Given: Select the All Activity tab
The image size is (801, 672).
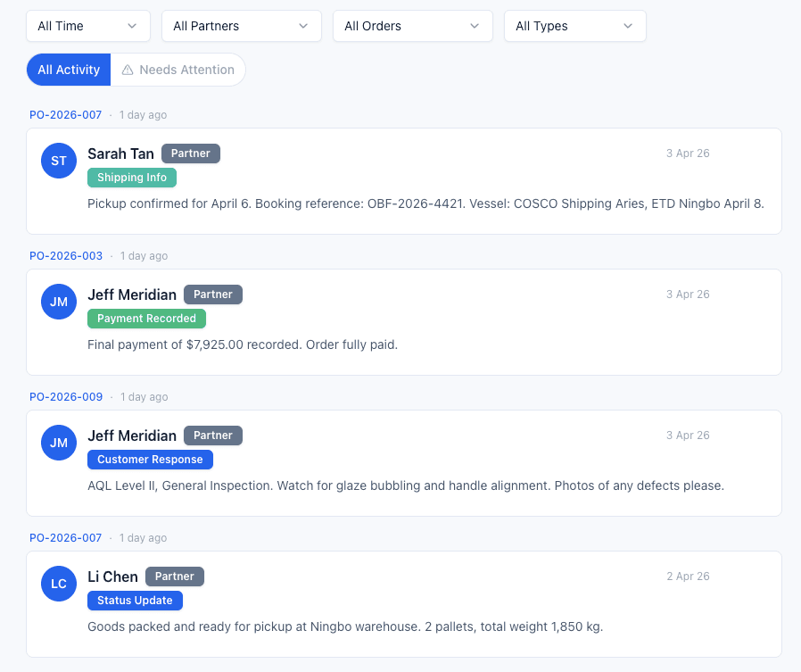Looking at the screenshot, I should tap(68, 69).
